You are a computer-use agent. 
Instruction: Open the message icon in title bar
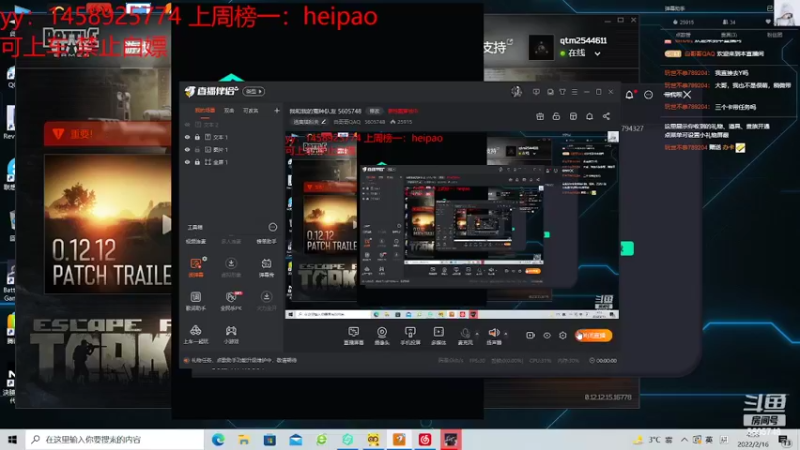point(550,92)
